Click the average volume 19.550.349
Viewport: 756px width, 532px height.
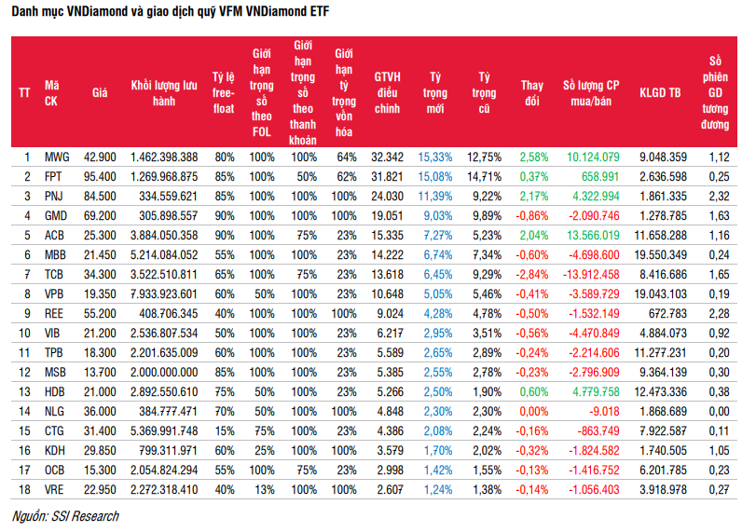pyautogui.click(x=661, y=255)
